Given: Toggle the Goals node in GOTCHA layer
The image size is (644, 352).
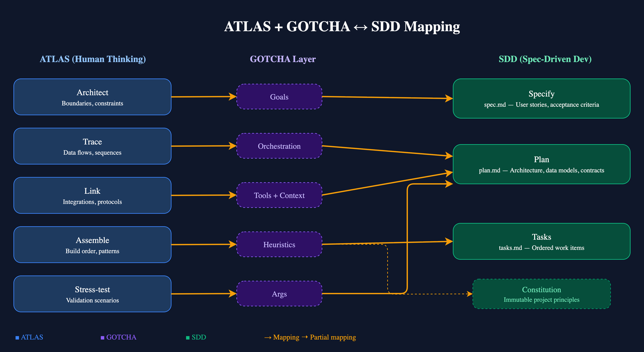Looking at the screenshot, I should (x=279, y=97).
